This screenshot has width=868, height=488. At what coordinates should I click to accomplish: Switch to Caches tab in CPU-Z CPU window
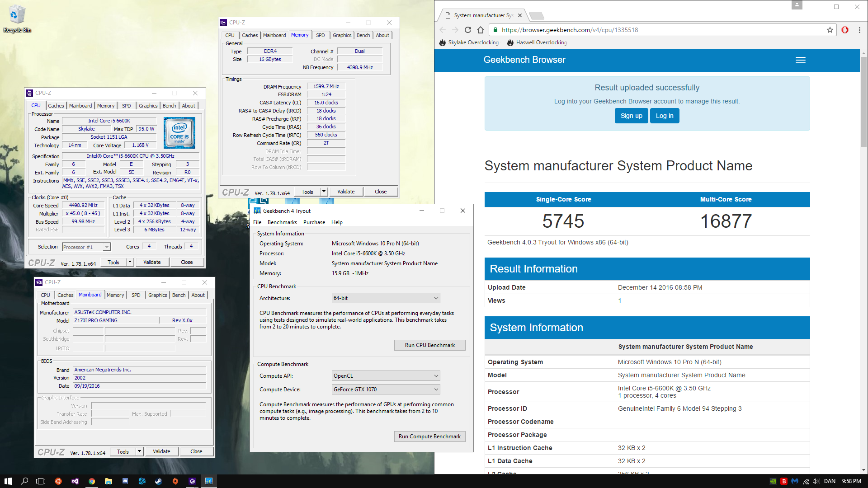point(56,106)
